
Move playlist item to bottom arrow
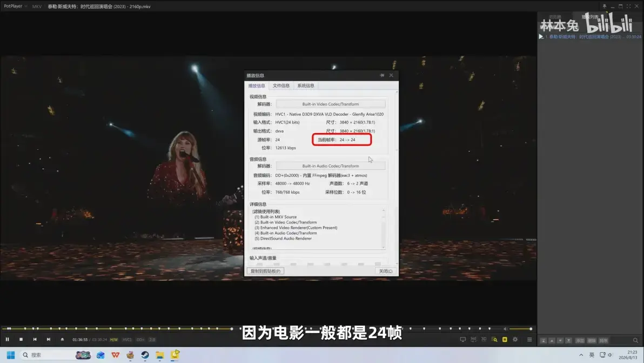tap(568, 340)
